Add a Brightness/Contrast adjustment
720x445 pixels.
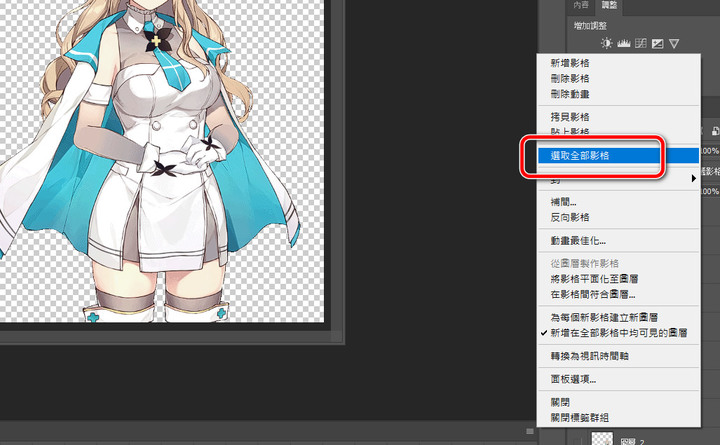click(x=607, y=43)
